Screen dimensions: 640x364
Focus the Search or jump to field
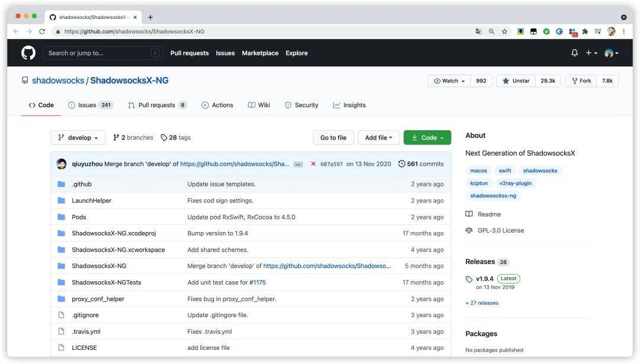(103, 53)
